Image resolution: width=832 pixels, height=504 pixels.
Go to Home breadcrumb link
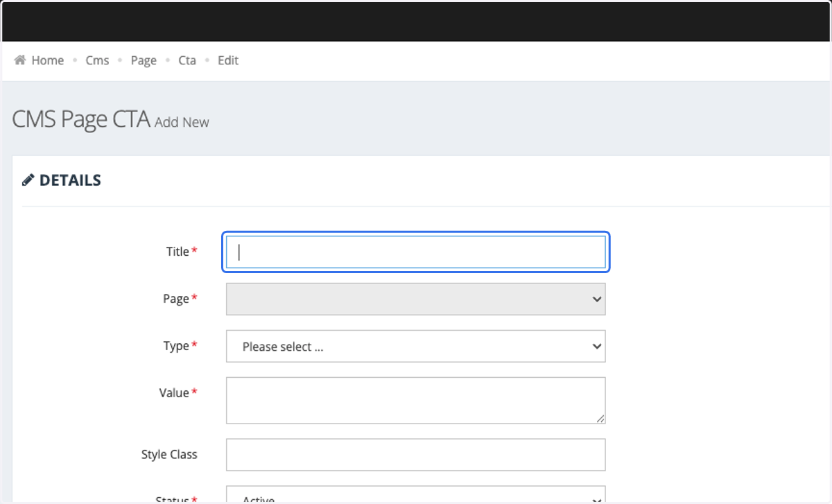click(48, 60)
